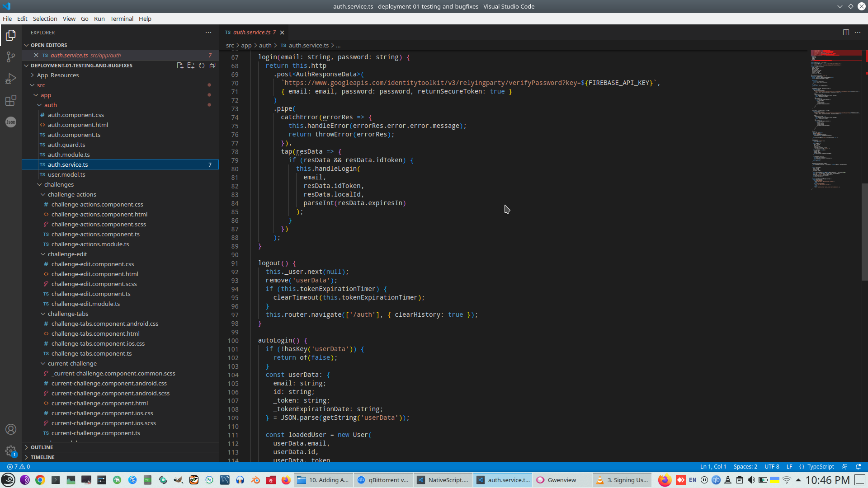
Task: Refresh the explorer file tree
Action: pyautogui.click(x=202, y=66)
